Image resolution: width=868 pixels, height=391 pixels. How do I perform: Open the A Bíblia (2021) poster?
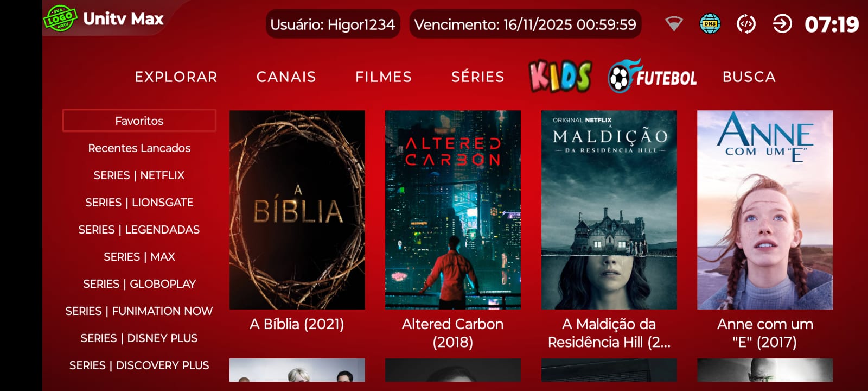(297, 210)
